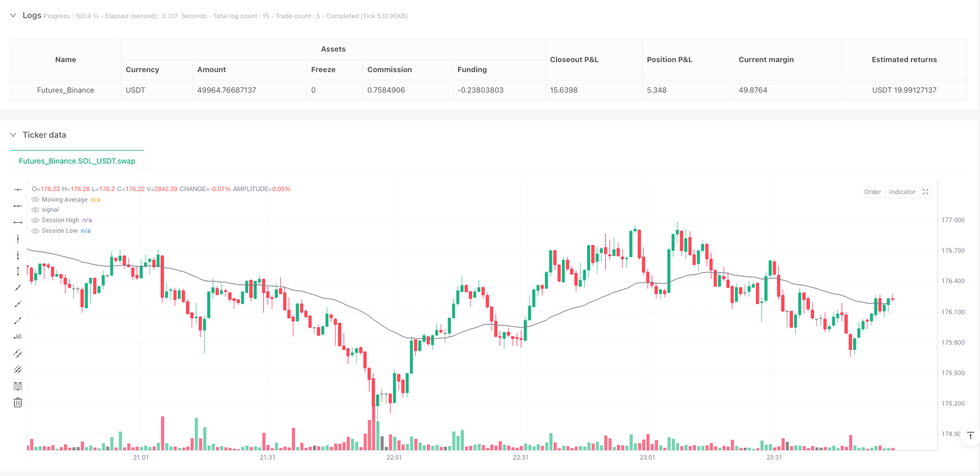This screenshot has height=476, width=980.
Task: Select the Futures_Binance.SOL_USDT.swap tab
Action: point(77,161)
